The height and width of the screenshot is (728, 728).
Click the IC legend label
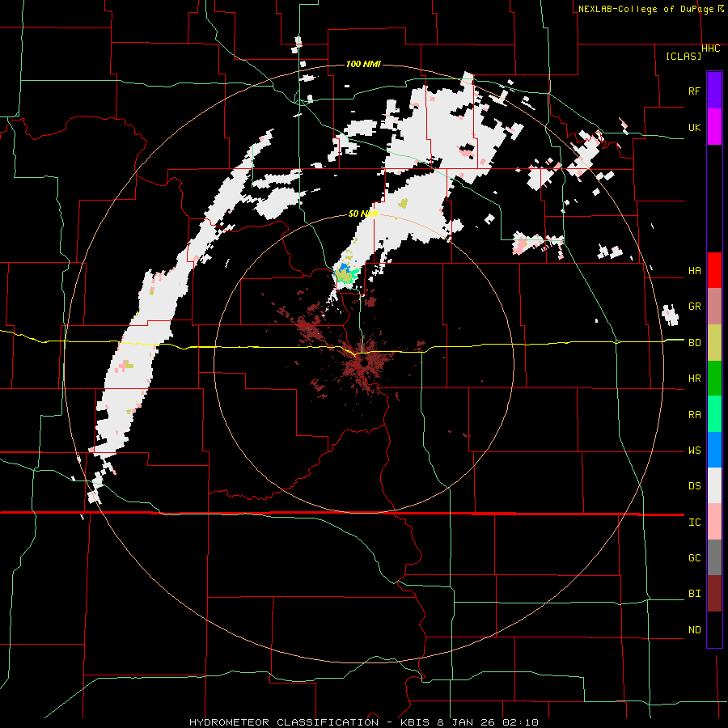[x=694, y=523]
